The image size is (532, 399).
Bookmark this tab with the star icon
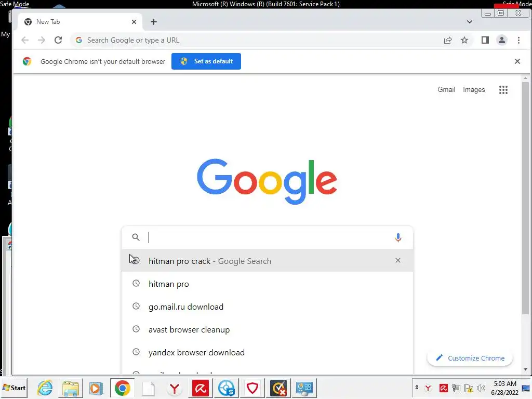pos(464,40)
